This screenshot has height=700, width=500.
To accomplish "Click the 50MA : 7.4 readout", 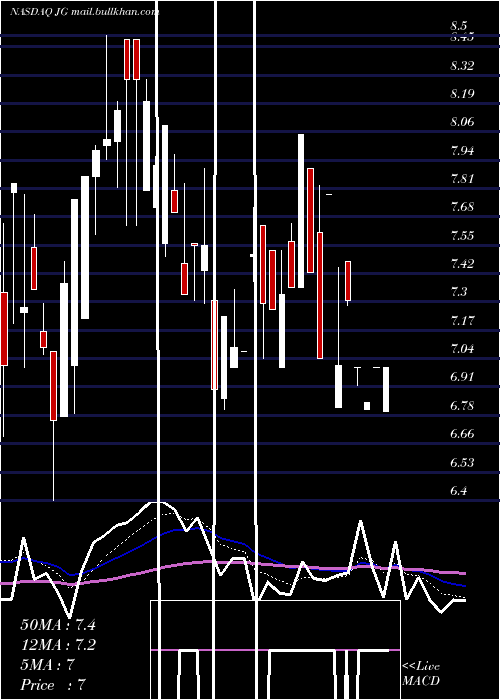I will [x=58, y=624].
